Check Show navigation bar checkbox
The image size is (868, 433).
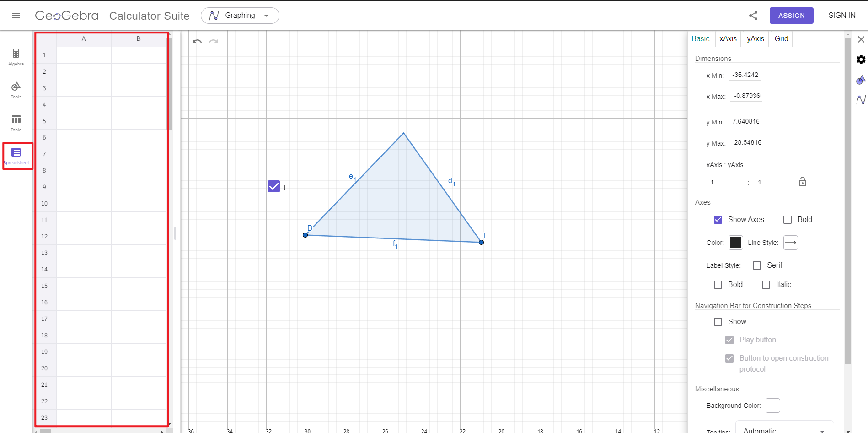718,322
